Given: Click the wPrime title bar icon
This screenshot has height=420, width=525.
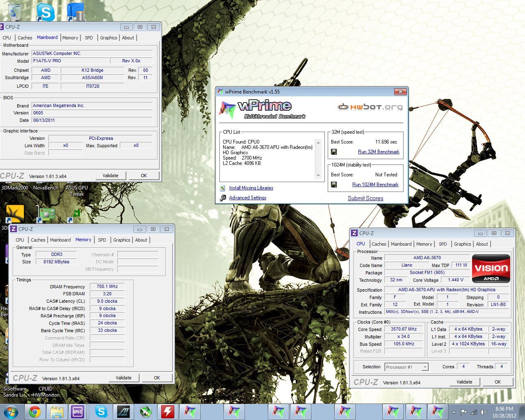Looking at the screenshot, I should 221,91.
